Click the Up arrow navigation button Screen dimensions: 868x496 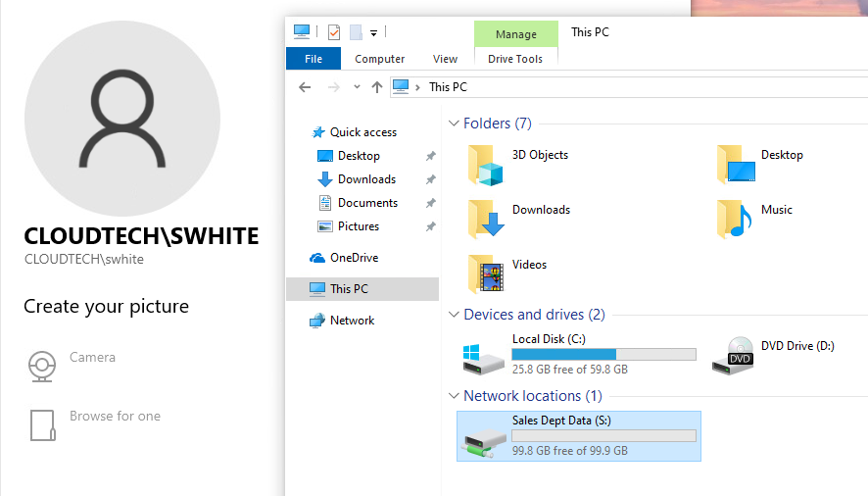(x=377, y=87)
